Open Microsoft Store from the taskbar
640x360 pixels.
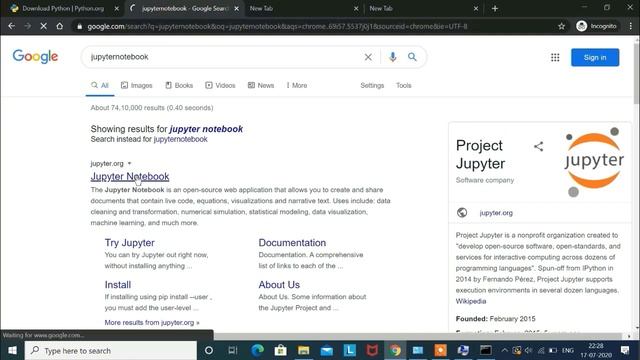(280, 350)
